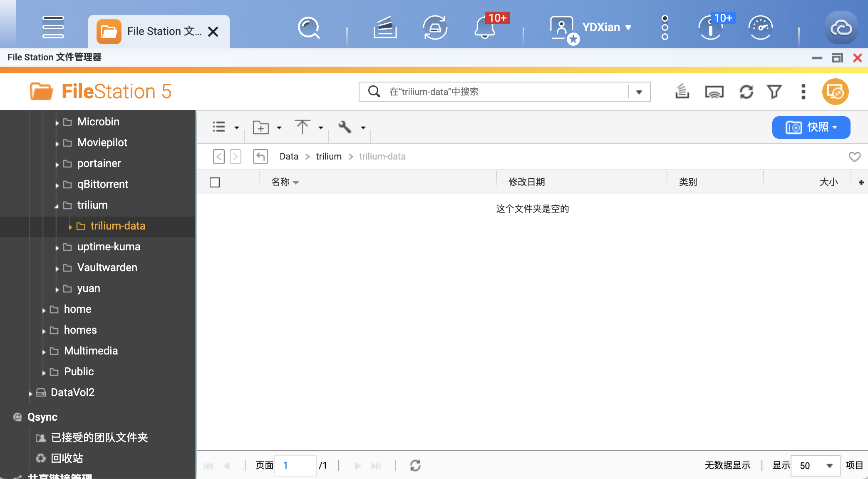The height and width of the screenshot is (479, 868).
Task: Open background tasks stack icon in top bar
Action: coord(385,27)
